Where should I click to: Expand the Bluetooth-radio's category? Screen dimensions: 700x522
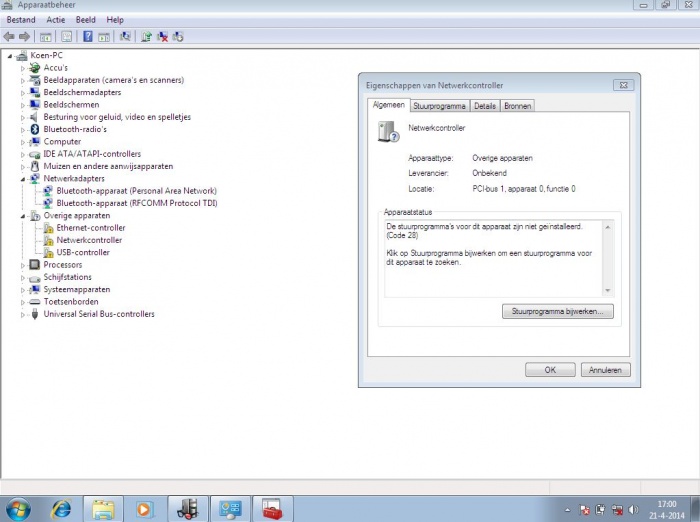[23, 130]
